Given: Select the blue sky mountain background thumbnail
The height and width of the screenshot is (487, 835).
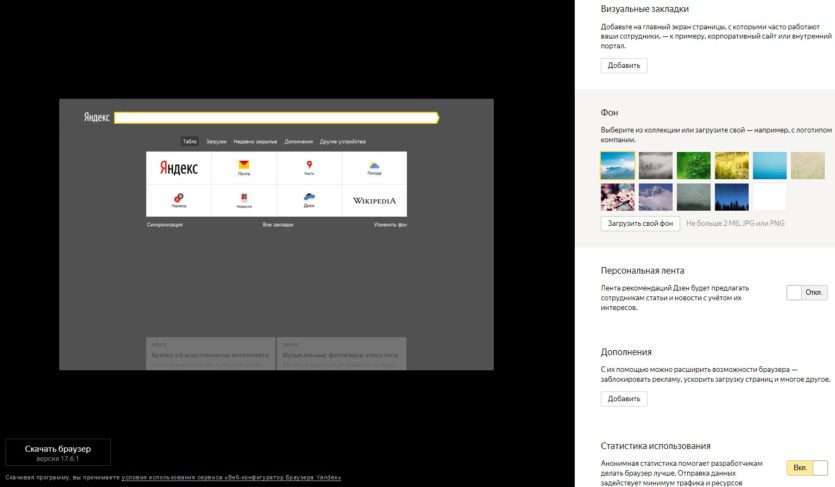Looking at the screenshot, I should click(618, 166).
